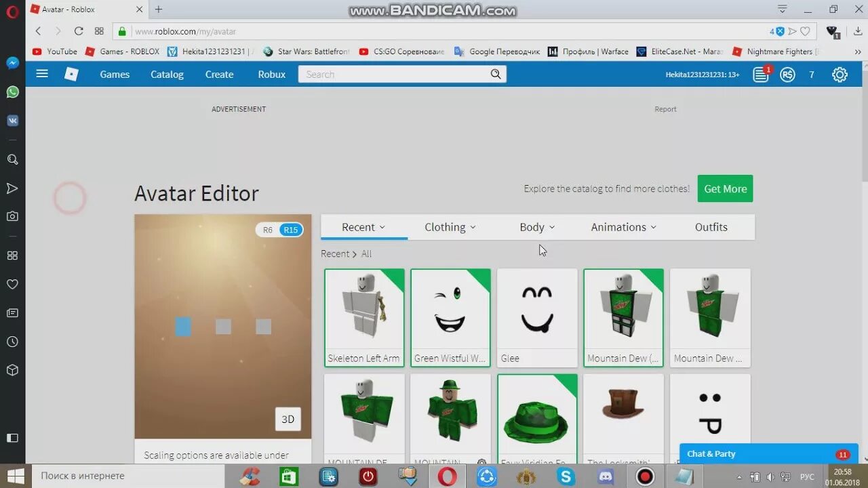The width and height of the screenshot is (868, 488).
Task: Open Opera extensions cube in sidebar
Action: pyautogui.click(x=12, y=370)
